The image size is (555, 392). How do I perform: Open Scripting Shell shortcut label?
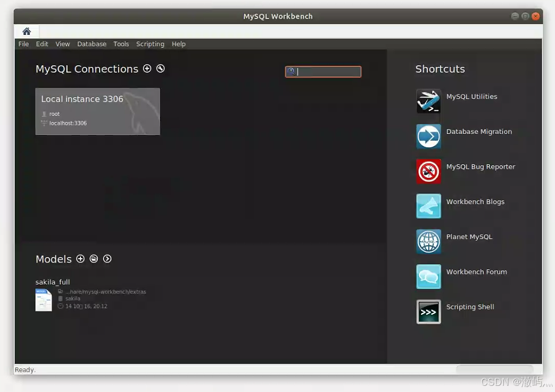(x=470, y=307)
